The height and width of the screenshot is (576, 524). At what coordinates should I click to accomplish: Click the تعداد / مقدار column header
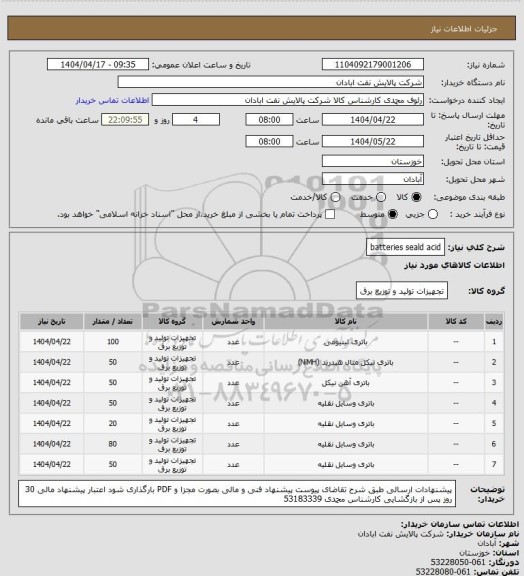pyautogui.click(x=112, y=321)
